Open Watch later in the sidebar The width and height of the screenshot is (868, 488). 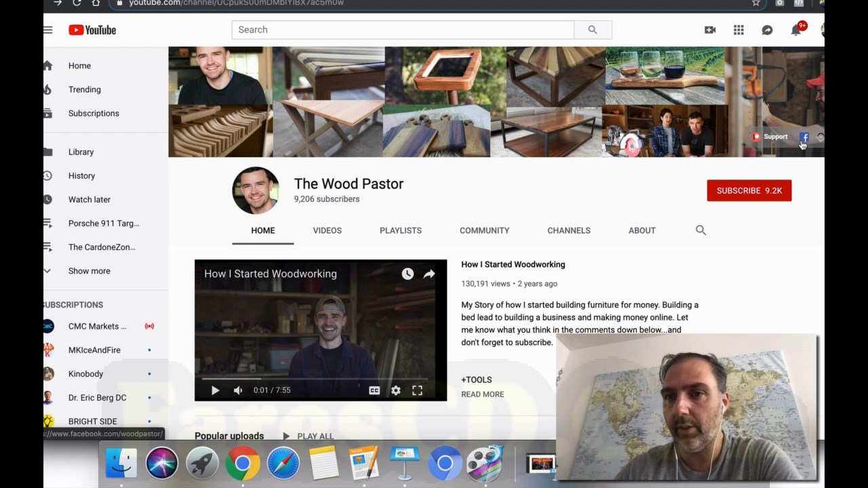89,199
